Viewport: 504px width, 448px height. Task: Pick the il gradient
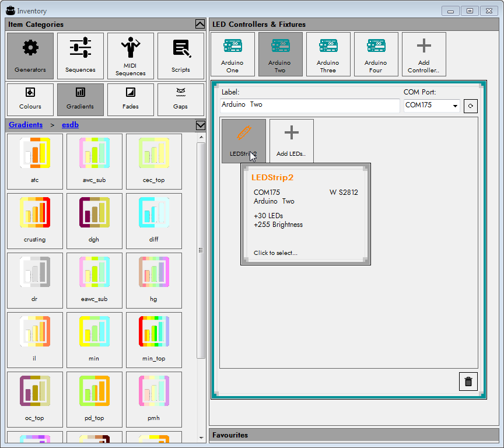[35, 340]
